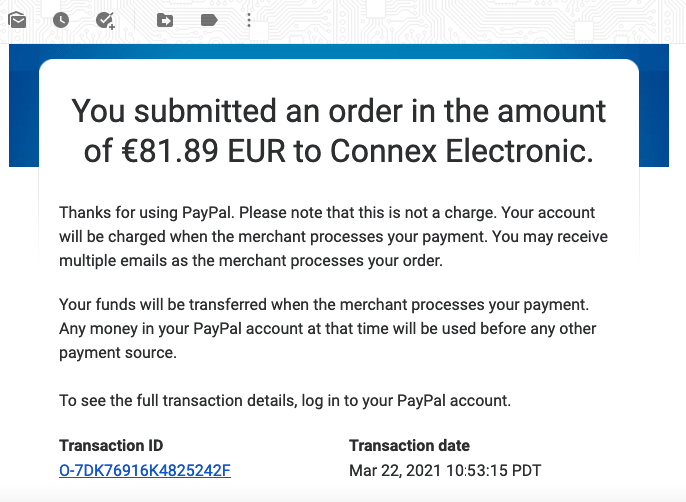The width and height of the screenshot is (686, 502).
Task: Open the three-dot More options menu
Action: pos(249,20)
